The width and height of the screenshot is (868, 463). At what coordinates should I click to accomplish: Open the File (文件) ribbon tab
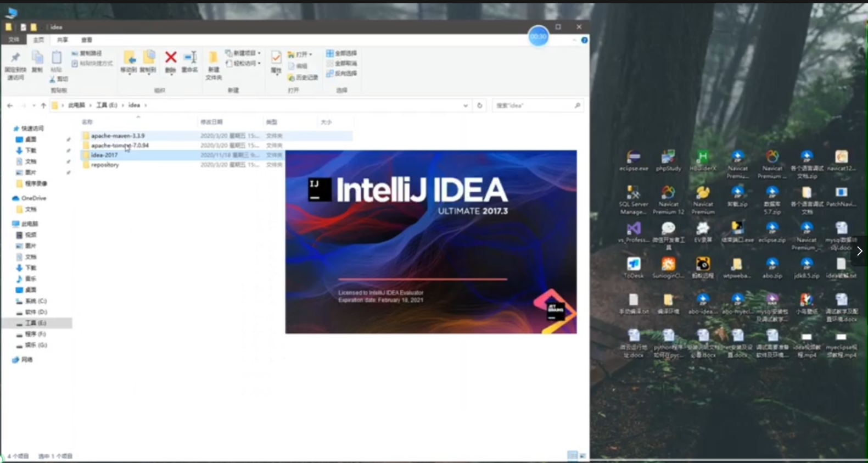coord(14,40)
